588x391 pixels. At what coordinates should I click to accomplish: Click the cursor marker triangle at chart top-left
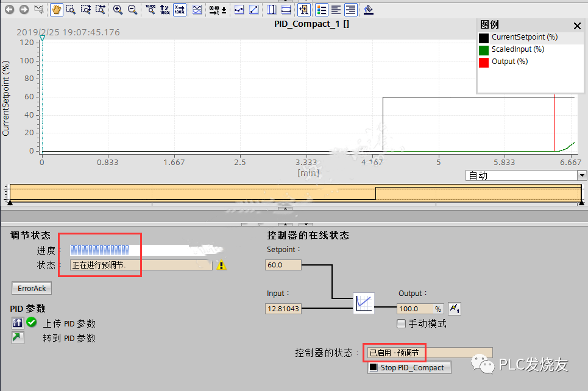tap(43, 38)
